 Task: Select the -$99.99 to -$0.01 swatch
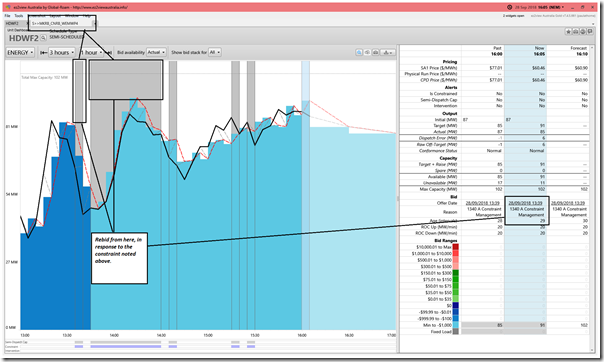point(456,312)
